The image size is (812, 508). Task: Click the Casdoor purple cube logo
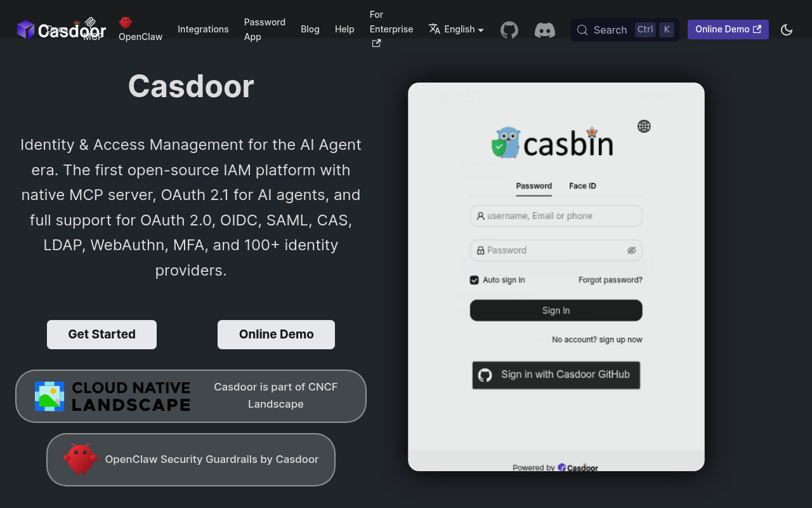(x=26, y=30)
